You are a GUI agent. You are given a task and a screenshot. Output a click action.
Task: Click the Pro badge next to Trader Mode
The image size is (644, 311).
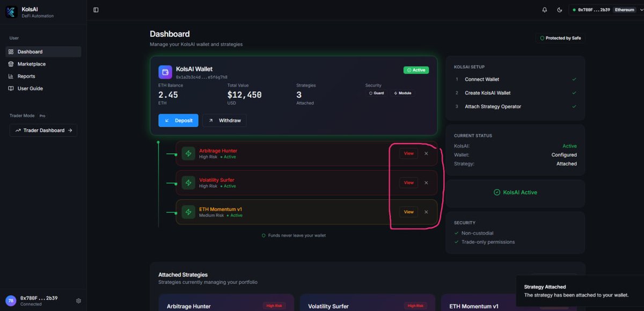(x=42, y=115)
